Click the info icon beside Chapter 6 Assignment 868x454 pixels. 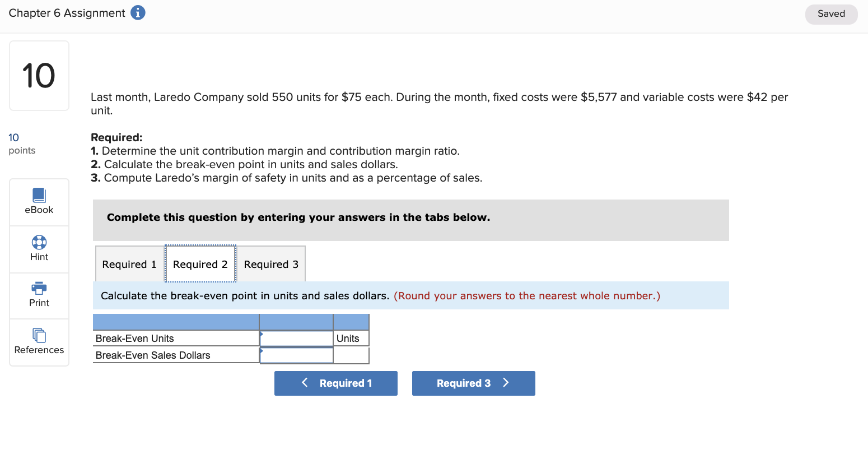pos(138,12)
